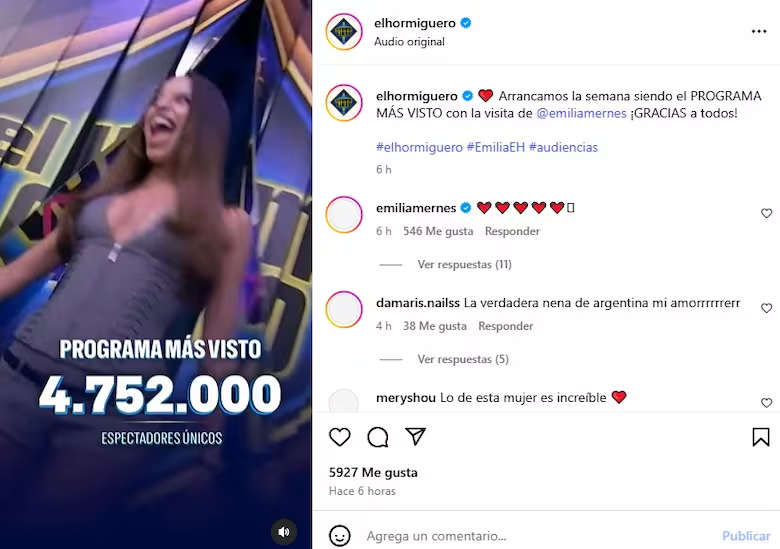This screenshot has height=549, width=780.
Task: Open three-dot more options menu
Action: [759, 31]
